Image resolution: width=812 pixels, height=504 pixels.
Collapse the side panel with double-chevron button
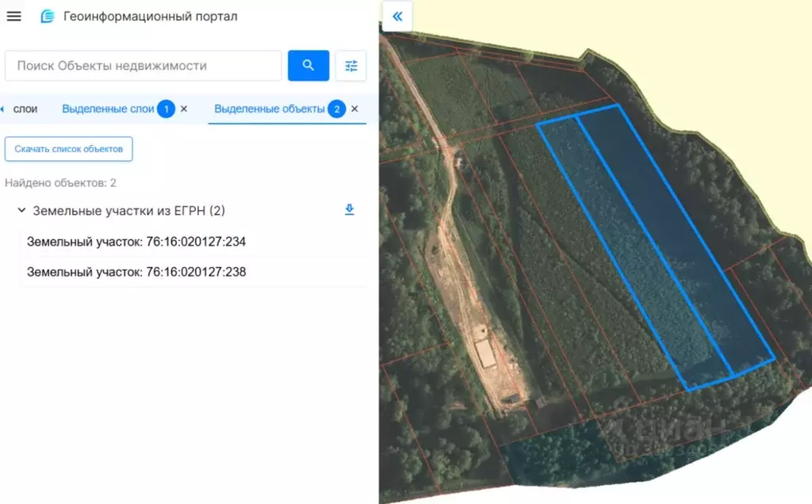coord(397,16)
